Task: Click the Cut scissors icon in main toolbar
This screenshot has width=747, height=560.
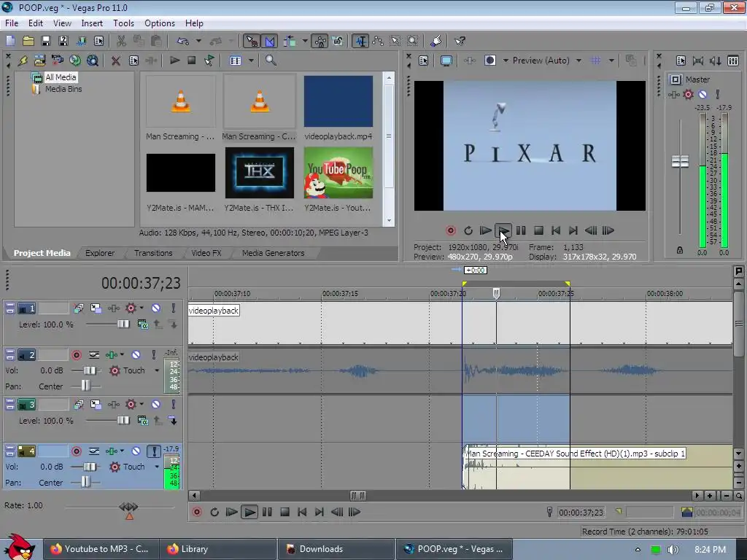Action: (x=122, y=41)
